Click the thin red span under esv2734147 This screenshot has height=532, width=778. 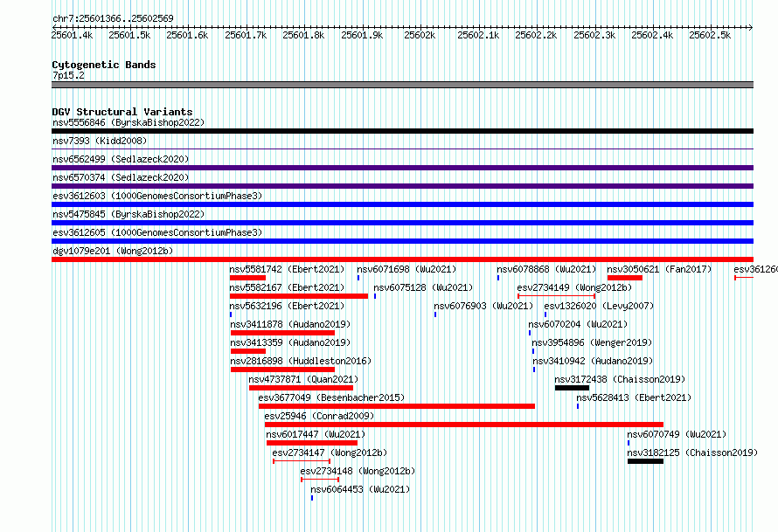click(302, 461)
